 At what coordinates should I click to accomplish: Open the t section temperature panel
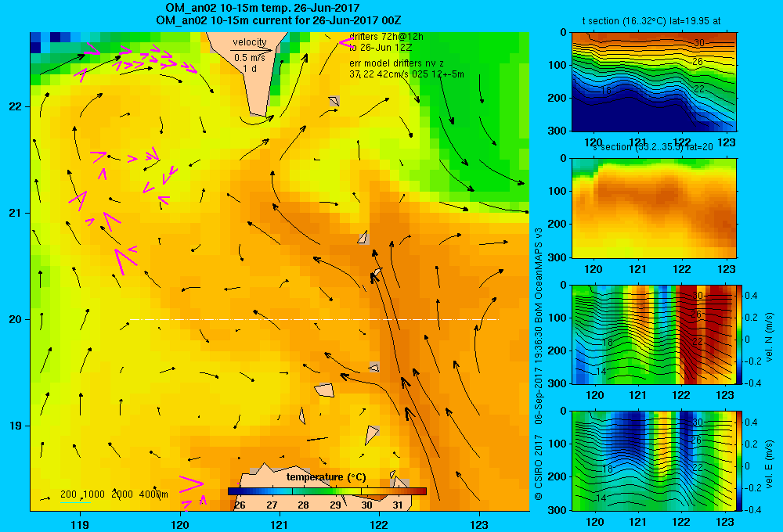[x=654, y=82]
